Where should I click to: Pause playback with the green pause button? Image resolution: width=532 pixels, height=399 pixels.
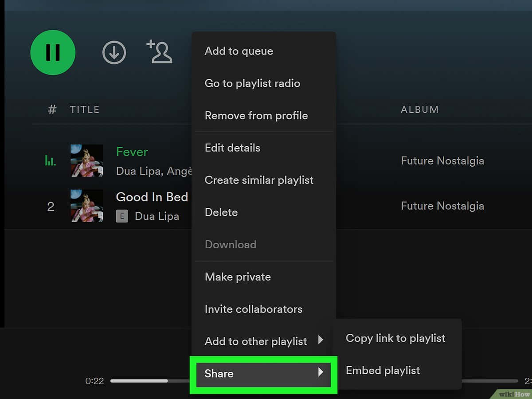[53, 52]
